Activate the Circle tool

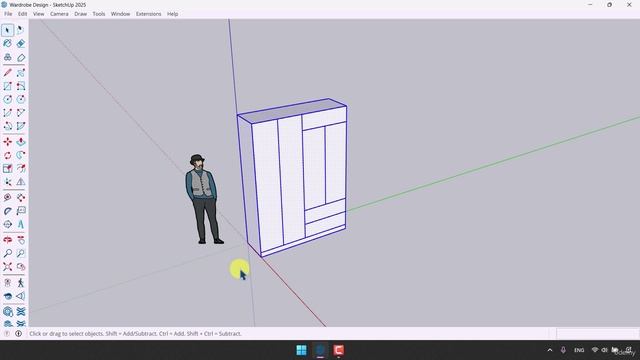pos(7,99)
